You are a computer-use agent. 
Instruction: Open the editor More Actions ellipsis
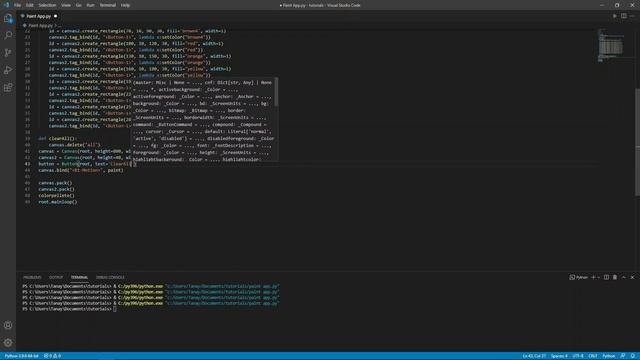coord(632,16)
